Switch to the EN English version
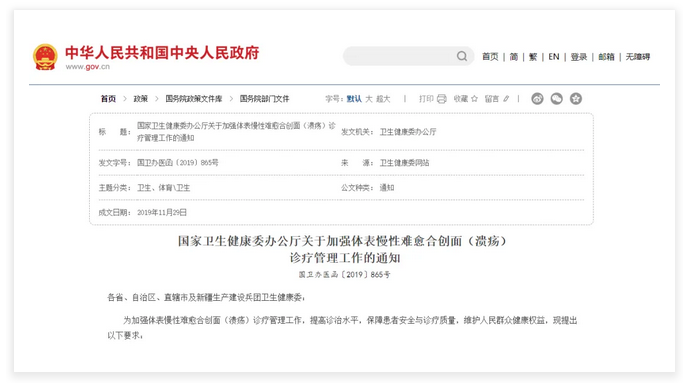 tap(554, 57)
